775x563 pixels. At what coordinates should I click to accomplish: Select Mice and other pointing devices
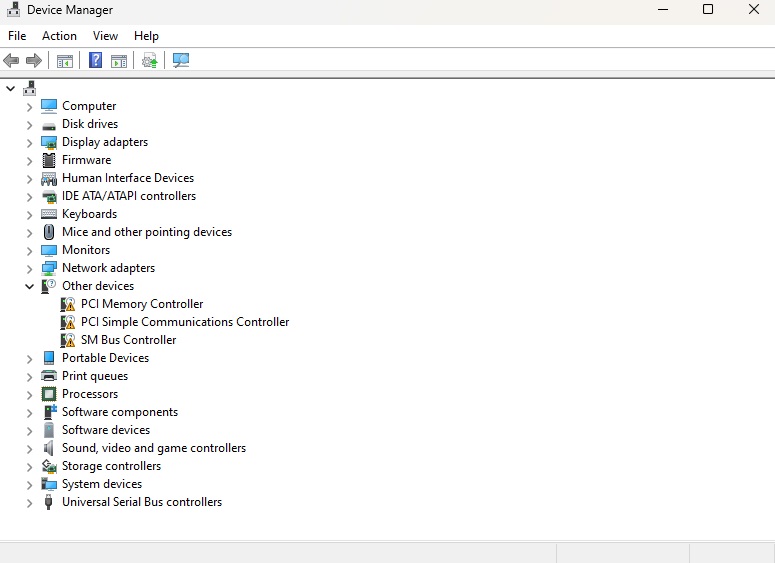146,232
